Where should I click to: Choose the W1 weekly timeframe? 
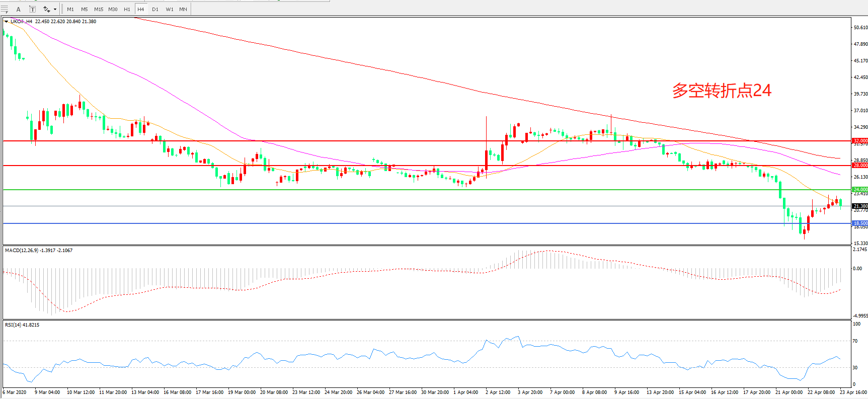tap(170, 9)
